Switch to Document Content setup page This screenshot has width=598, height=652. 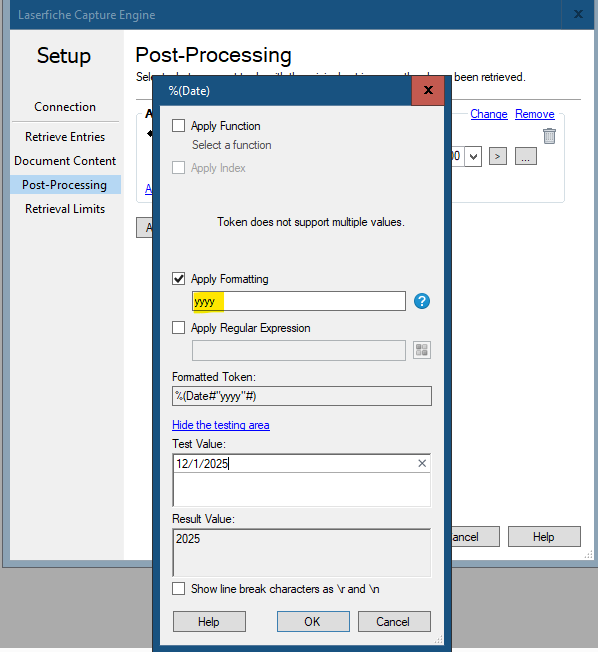pos(65,161)
